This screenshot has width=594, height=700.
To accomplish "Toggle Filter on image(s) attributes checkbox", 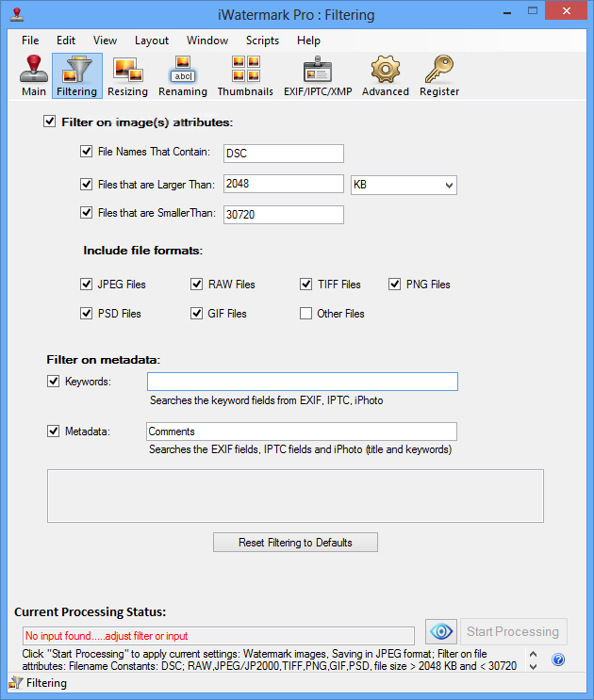I will click(x=49, y=122).
